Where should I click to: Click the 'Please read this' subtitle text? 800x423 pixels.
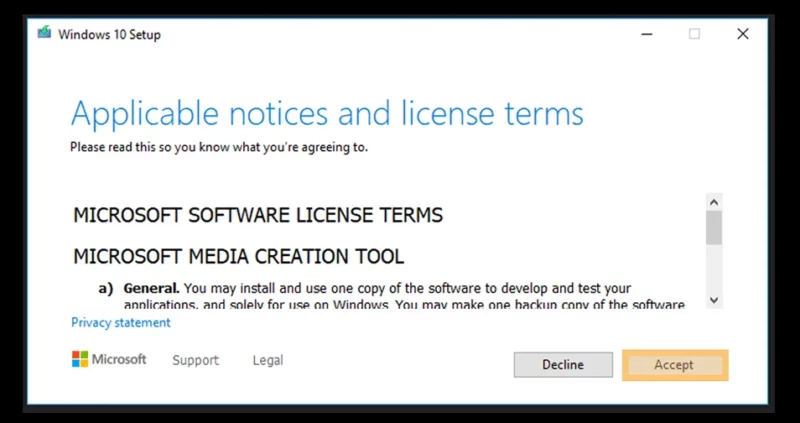219,147
